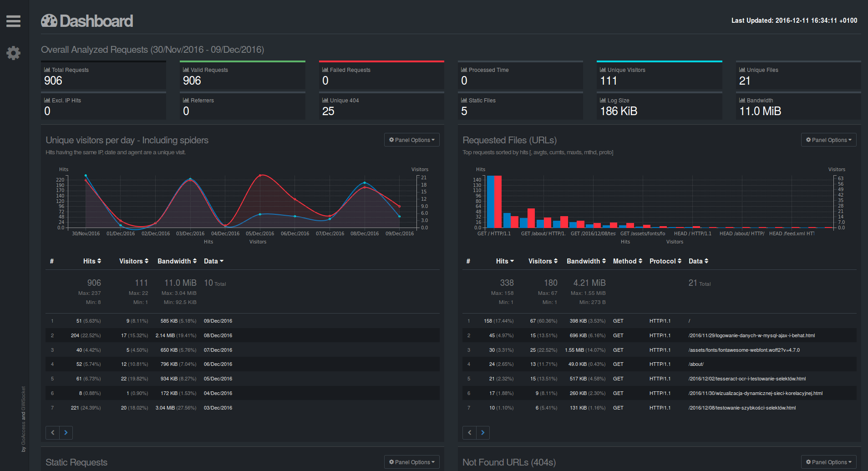
Task: Go to next page of Requested Files table
Action: click(483, 432)
